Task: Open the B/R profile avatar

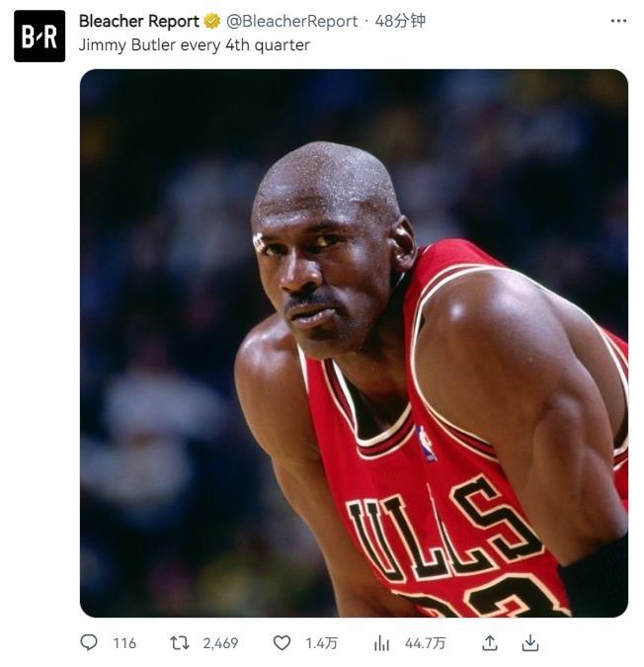Action: (40, 37)
